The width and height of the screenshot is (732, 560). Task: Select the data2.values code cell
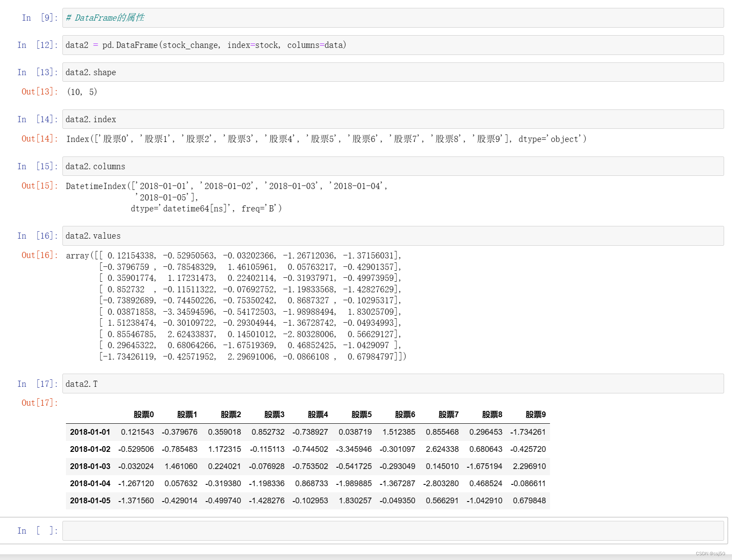click(x=393, y=236)
